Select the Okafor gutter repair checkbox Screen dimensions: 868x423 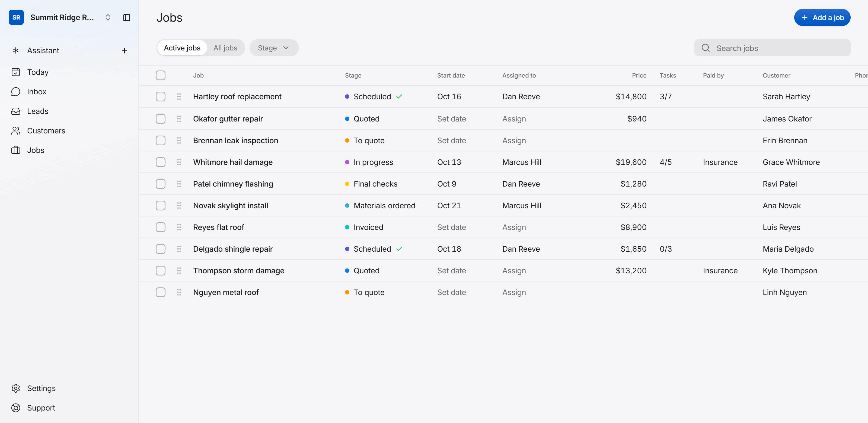[160, 119]
